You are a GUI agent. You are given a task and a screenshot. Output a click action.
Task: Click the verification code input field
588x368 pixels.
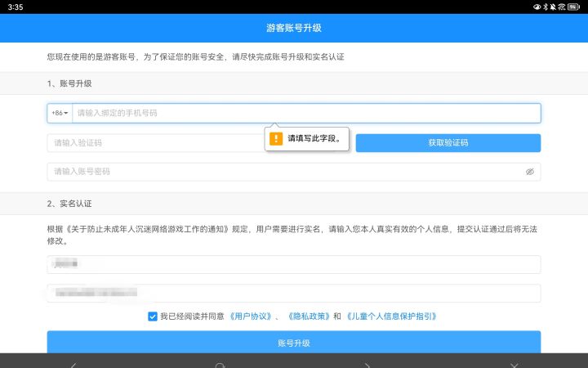(x=156, y=142)
